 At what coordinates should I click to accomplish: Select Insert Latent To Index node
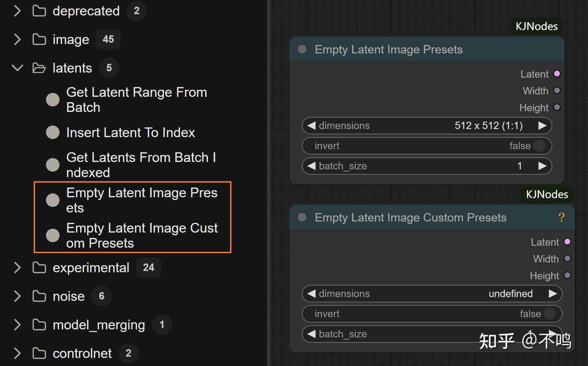[130, 133]
